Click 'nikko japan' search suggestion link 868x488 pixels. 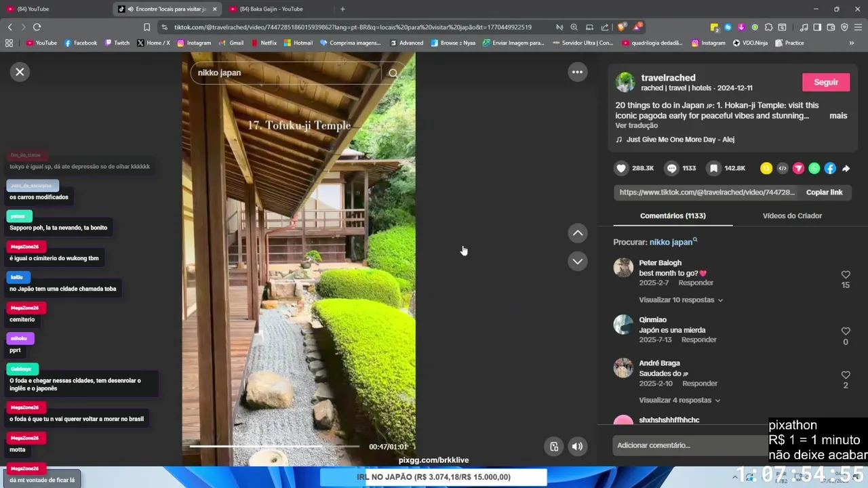coord(673,242)
